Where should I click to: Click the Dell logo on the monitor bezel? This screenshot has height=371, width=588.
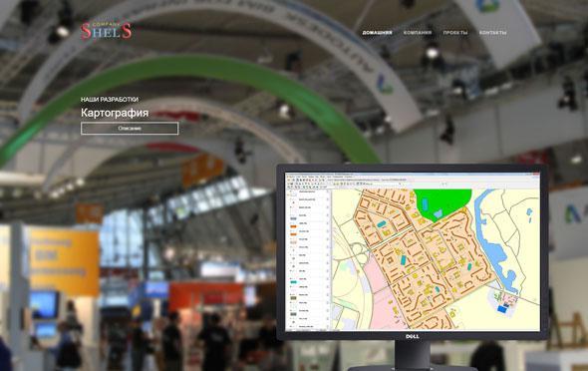click(x=413, y=336)
